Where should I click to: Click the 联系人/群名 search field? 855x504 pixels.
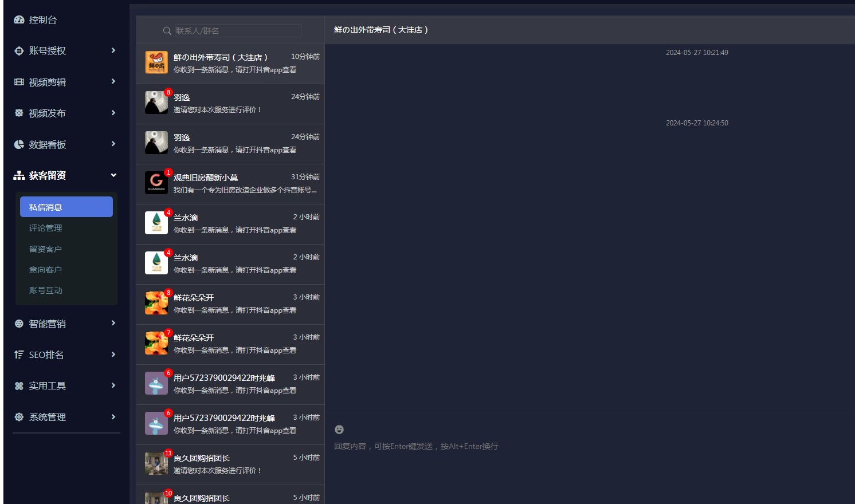point(237,31)
